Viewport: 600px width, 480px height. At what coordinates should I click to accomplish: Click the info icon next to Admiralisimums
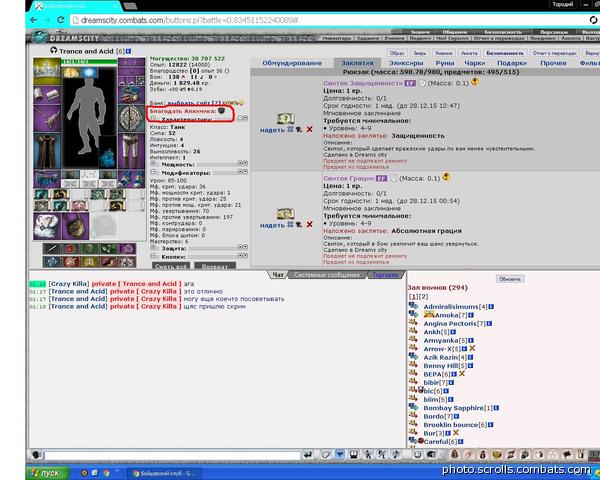point(491,307)
